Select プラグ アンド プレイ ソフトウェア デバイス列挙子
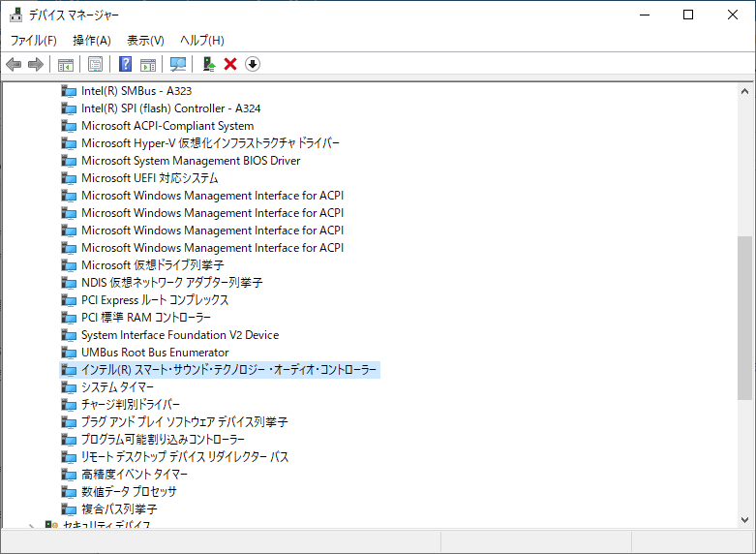 pos(184,421)
